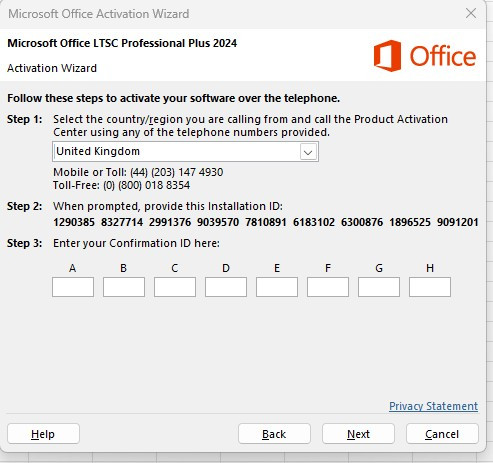
Task: Click Installation ID group 6183102
Action: click(314, 222)
